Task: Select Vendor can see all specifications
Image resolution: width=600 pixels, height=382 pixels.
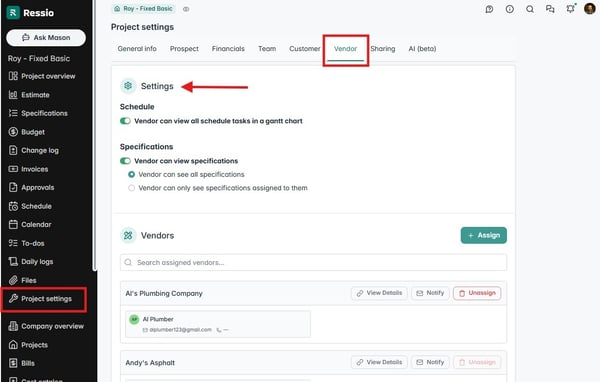Action: (x=131, y=175)
